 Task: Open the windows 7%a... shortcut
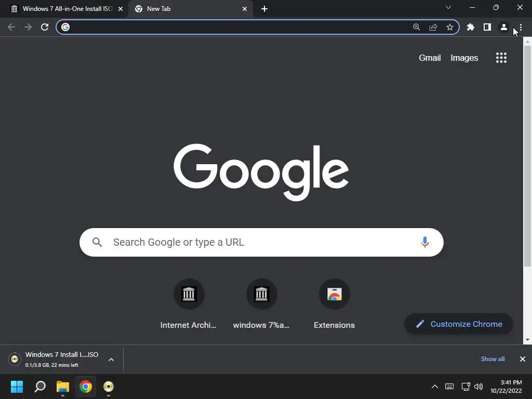click(261, 304)
